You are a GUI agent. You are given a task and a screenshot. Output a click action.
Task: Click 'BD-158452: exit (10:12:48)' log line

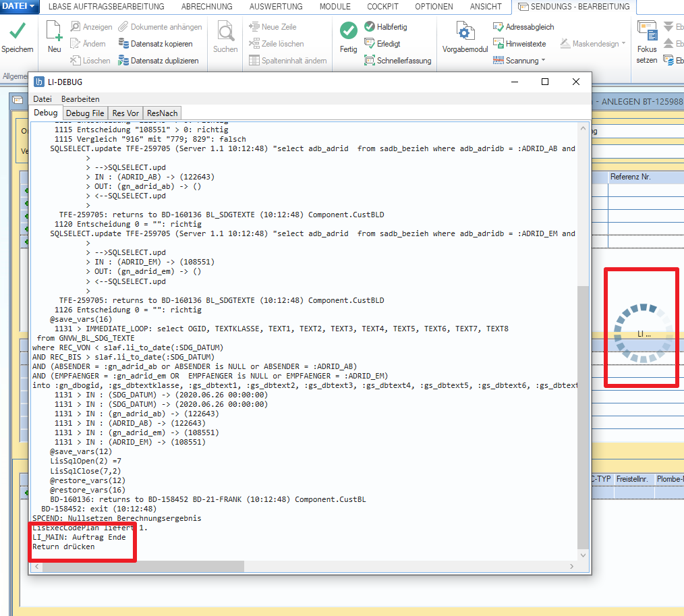tap(98, 509)
